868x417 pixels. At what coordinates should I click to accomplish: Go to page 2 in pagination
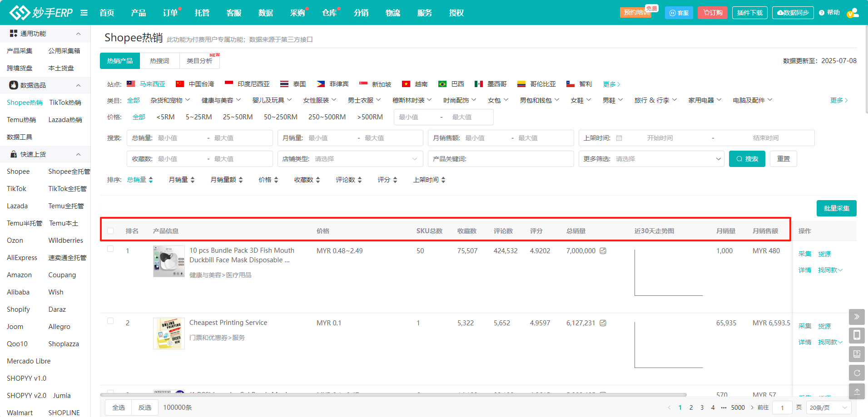691,407
